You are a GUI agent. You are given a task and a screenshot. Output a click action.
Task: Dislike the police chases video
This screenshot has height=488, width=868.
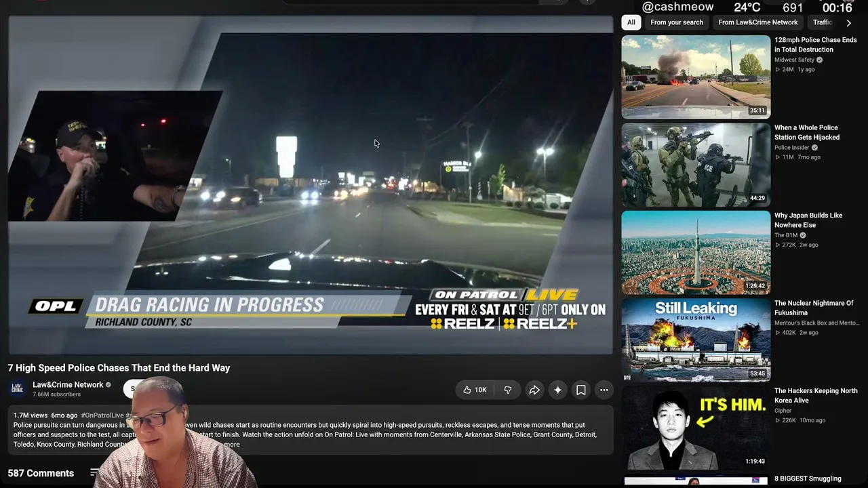tap(508, 390)
